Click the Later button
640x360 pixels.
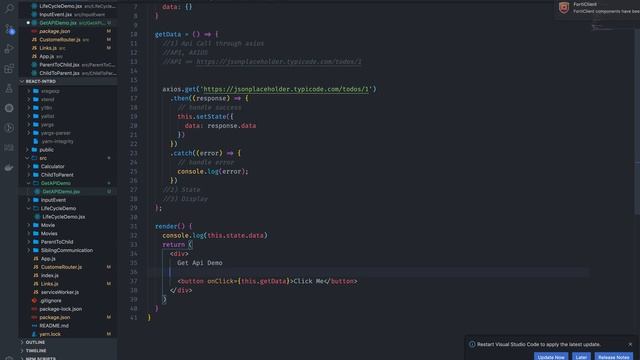[x=581, y=357]
